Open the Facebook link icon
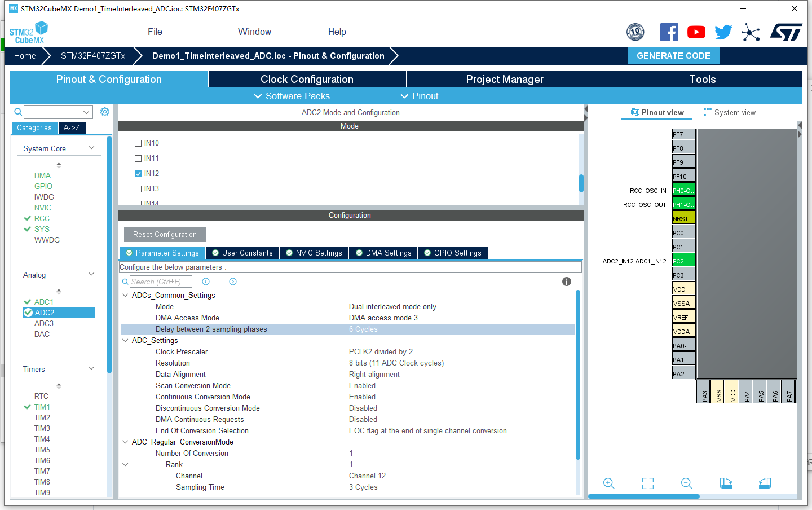Screen dimensions: 812x510 [669, 32]
